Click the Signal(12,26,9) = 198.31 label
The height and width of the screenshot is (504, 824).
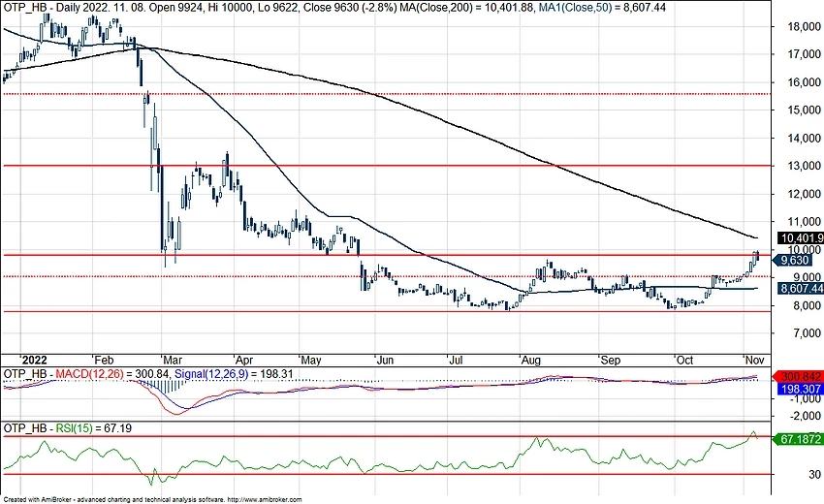(x=234, y=374)
